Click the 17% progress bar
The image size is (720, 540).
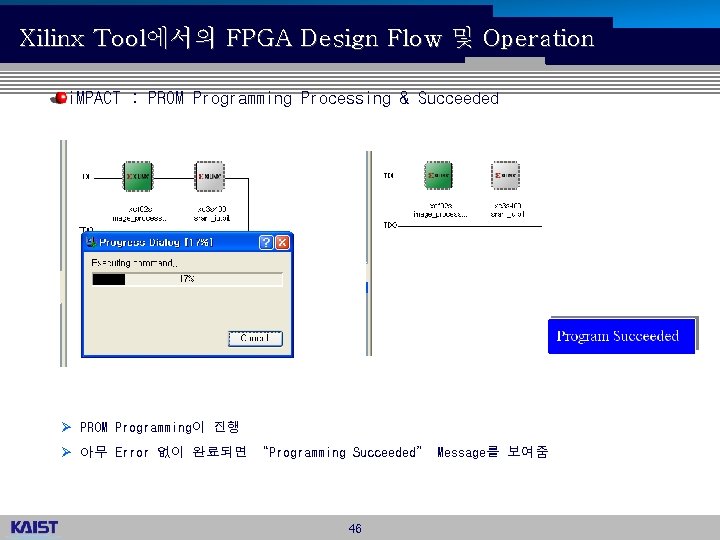coord(187,279)
